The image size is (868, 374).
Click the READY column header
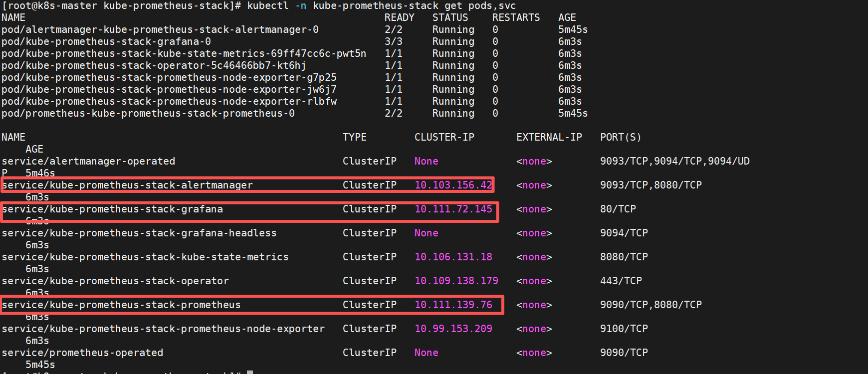pos(400,17)
